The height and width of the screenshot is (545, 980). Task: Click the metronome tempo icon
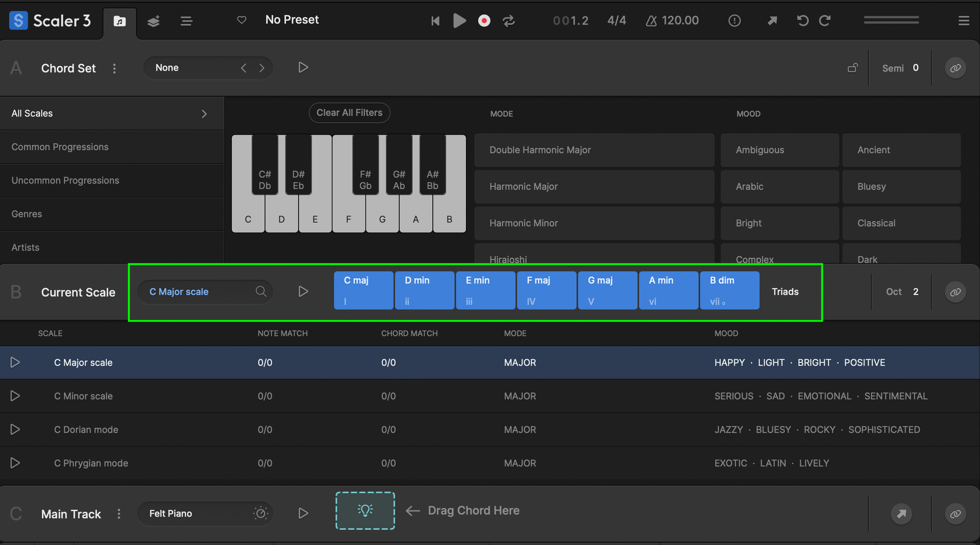coord(651,21)
